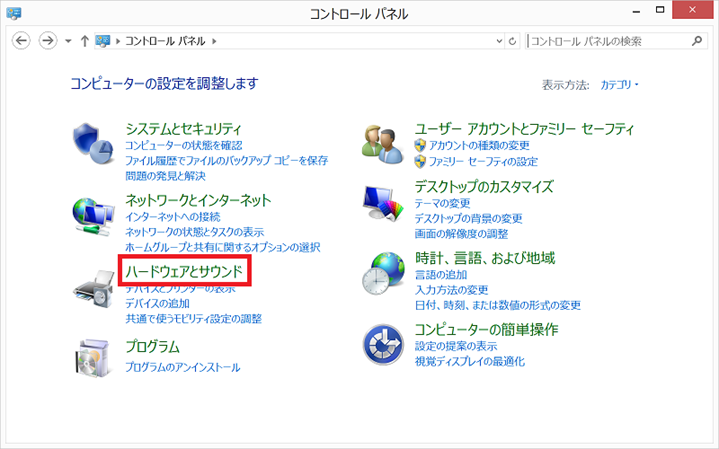
Task: Click the Programs disc box icon
Action: click(x=94, y=359)
